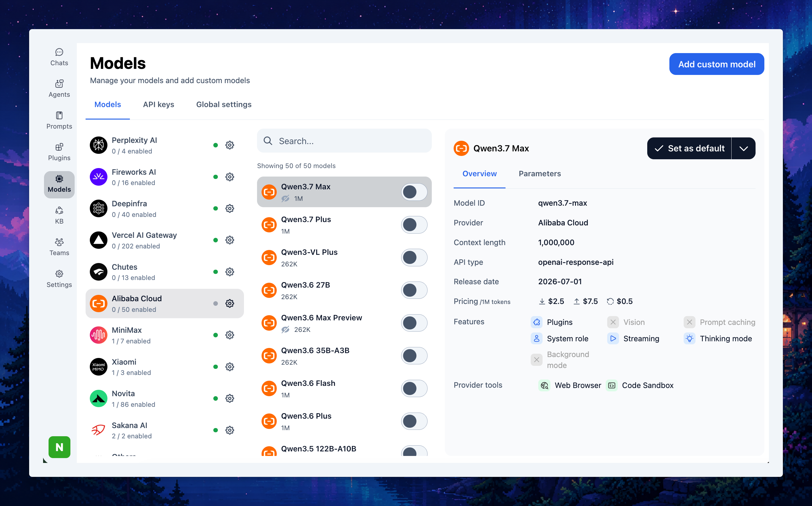Click the Thinking mode feature icon
This screenshot has width=812, height=506.
[x=689, y=339]
